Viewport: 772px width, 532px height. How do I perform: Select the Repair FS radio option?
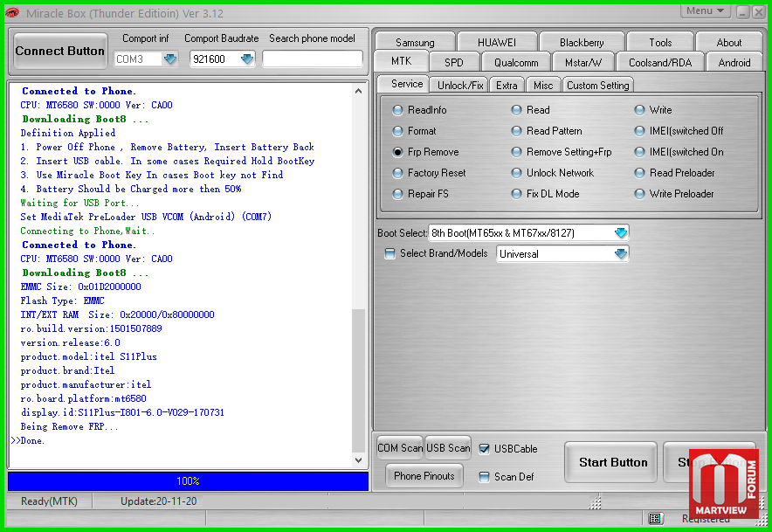(x=397, y=194)
